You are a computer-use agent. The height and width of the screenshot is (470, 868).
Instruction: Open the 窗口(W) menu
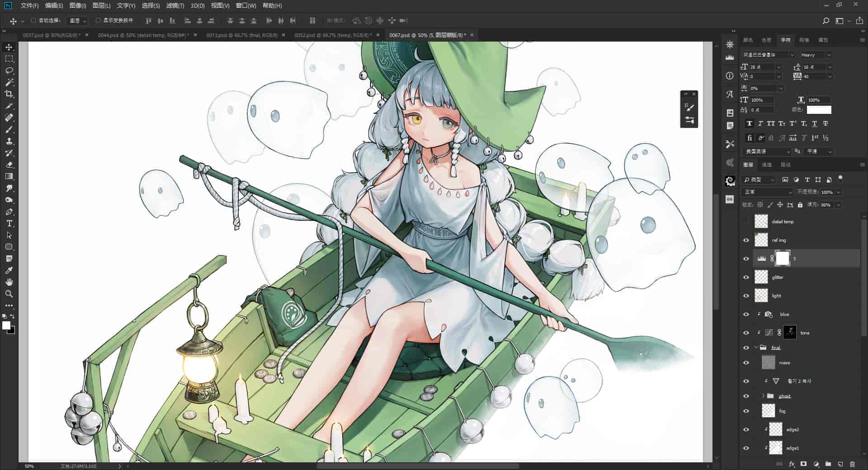[x=246, y=5]
